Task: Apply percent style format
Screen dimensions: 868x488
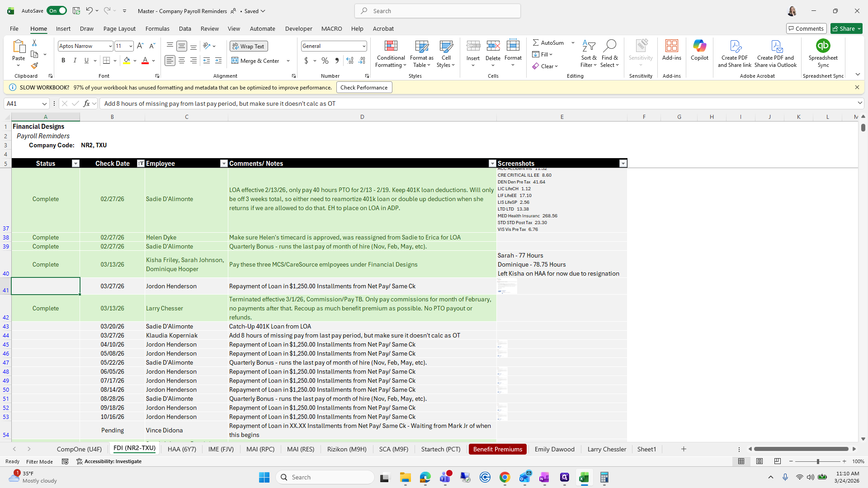Action: coord(325,61)
